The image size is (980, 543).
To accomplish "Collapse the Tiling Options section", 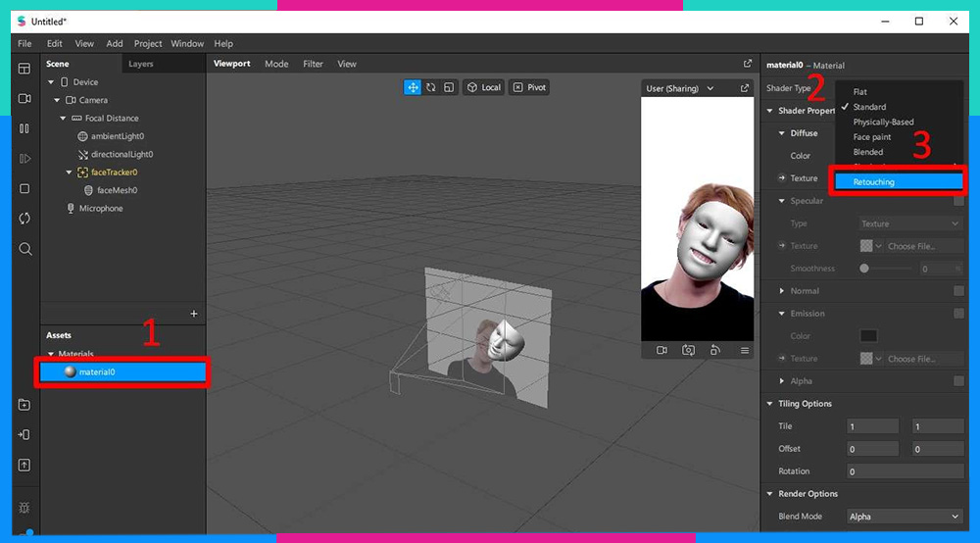I will coord(769,404).
